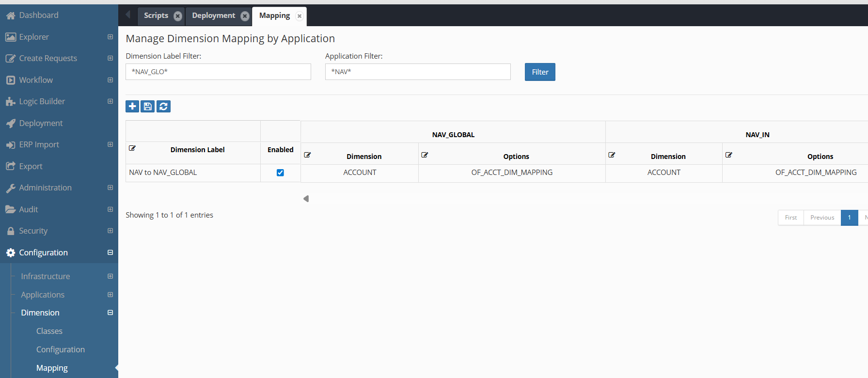Image resolution: width=868 pixels, height=378 pixels.
Task: Click the add new mapping plus icon
Action: point(132,106)
